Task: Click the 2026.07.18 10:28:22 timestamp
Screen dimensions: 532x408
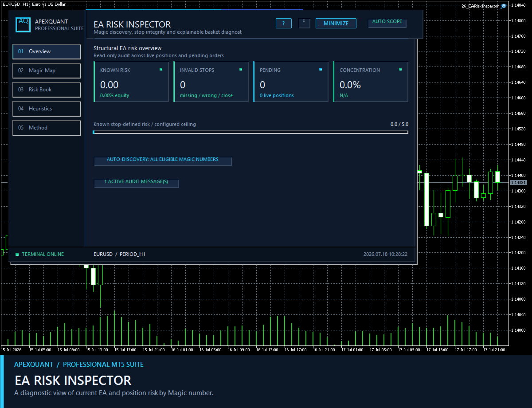Action: click(x=385, y=254)
